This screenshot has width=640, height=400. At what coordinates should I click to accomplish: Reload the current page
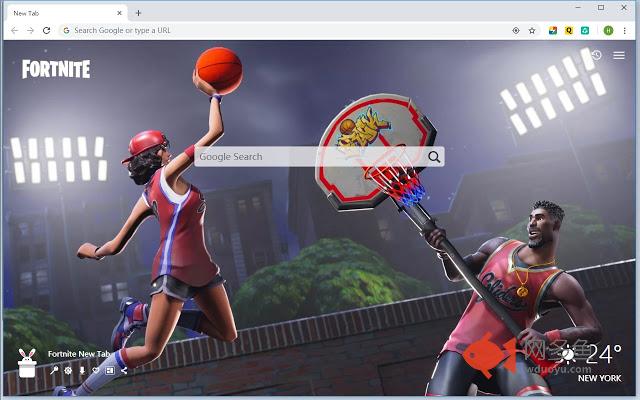click(47, 31)
